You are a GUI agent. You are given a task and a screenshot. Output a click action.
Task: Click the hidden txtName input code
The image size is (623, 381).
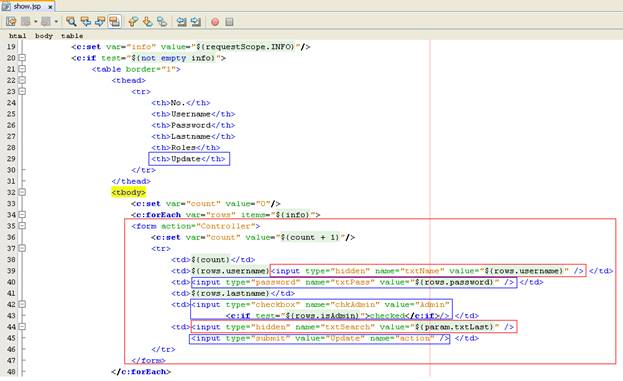428,271
